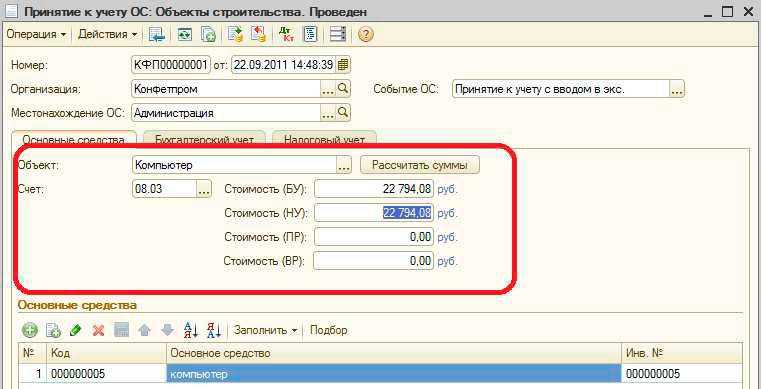Open the calendar picker next to the date

(x=343, y=65)
